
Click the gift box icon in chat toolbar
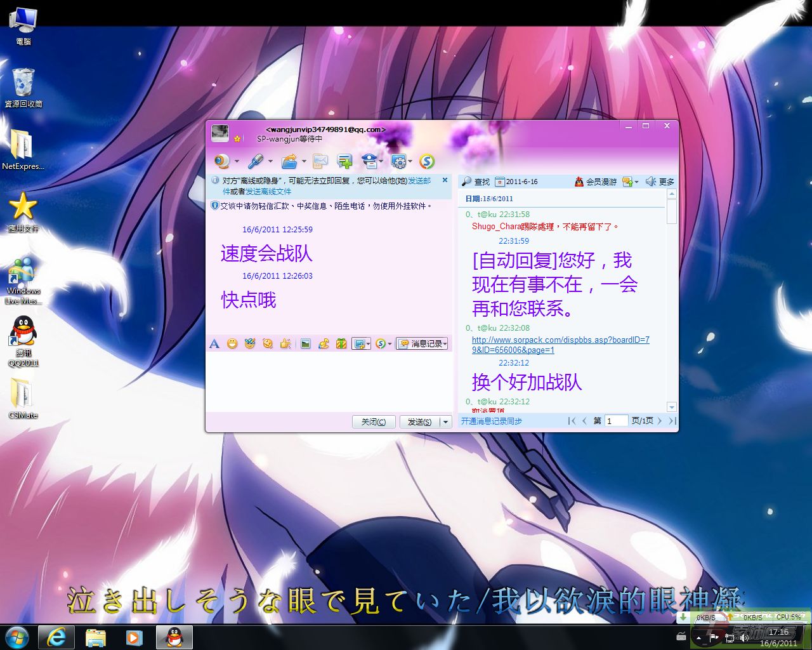[x=341, y=343]
